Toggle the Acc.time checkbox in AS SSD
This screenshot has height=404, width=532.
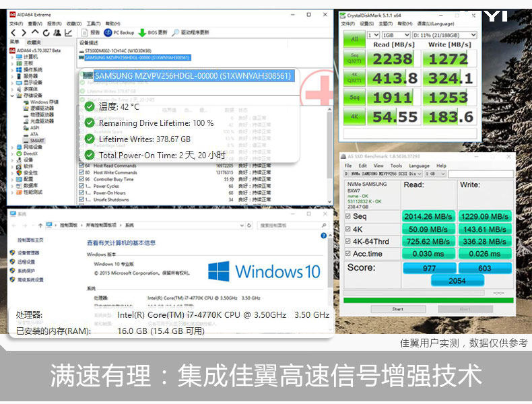(x=347, y=253)
